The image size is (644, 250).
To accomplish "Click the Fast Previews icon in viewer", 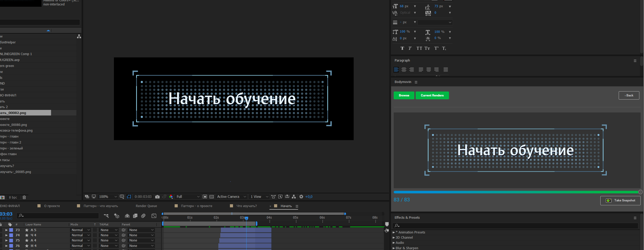I will [x=280, y=197].
